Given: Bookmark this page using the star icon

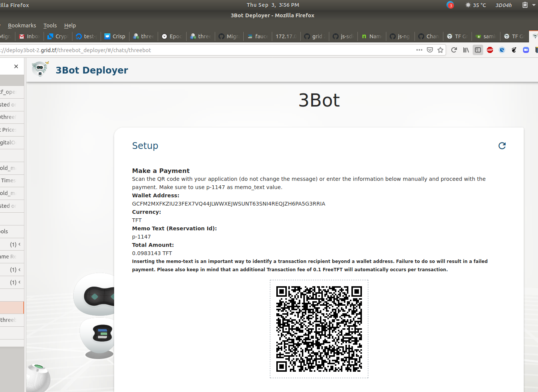Looking at the screenshot, I should [440, 50].
